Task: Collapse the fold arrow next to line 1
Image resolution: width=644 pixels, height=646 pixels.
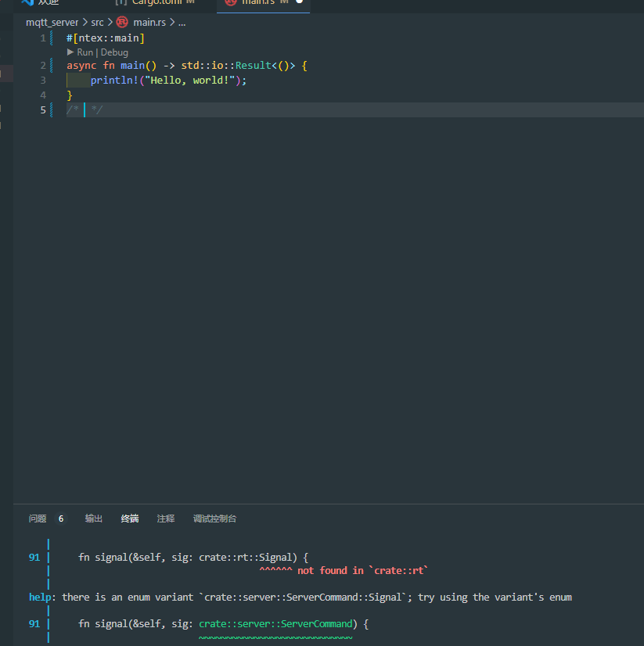Action: click(x=52, y=38)
